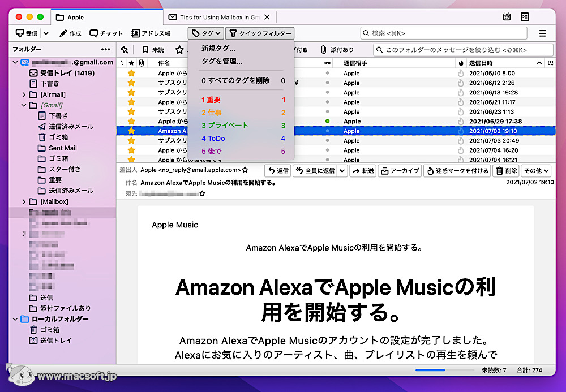Click 全員に返信 reply all button
This screenshot has height=392, width=566.
[315, 171]
